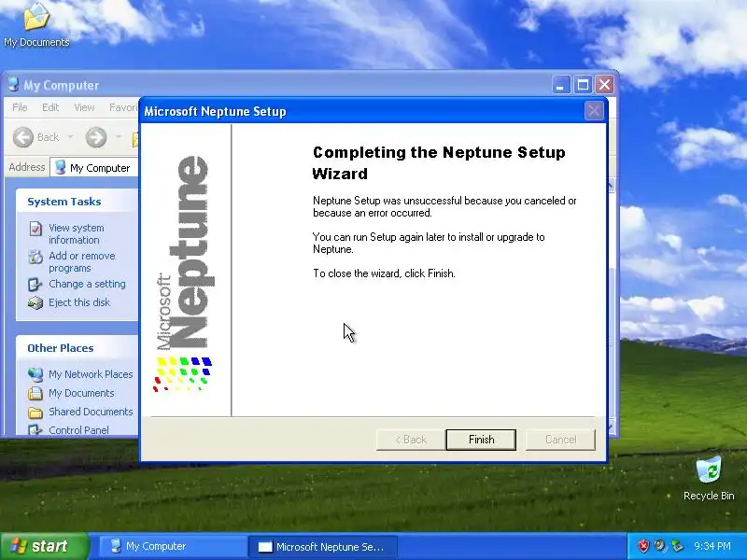Open My Network Places link
Screen dimensions: 747x560
pyautogui.click(x=91, y=374)
